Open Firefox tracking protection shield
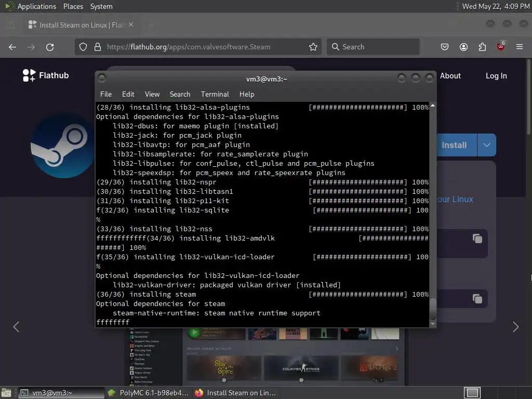 (x=83, y=47)
